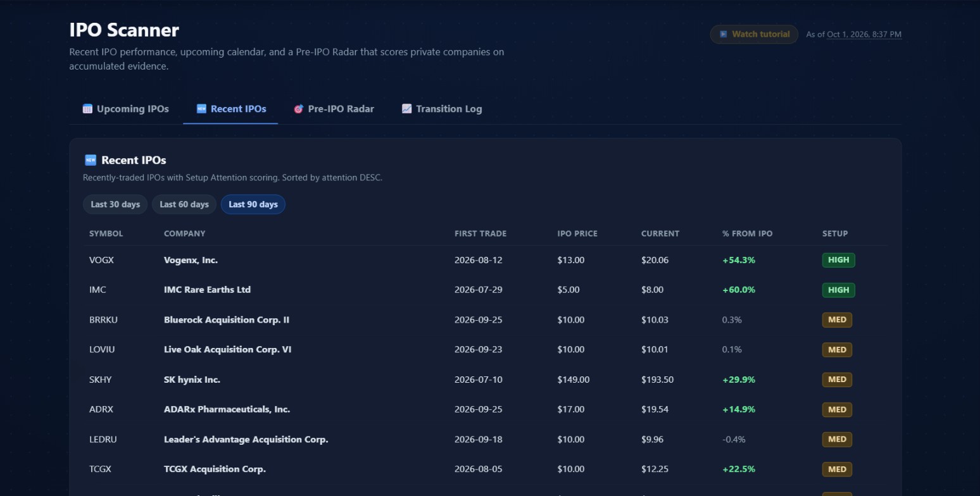Click the CURRENT column header
This screenshot has width=980, height=496.
click(660, 233)
